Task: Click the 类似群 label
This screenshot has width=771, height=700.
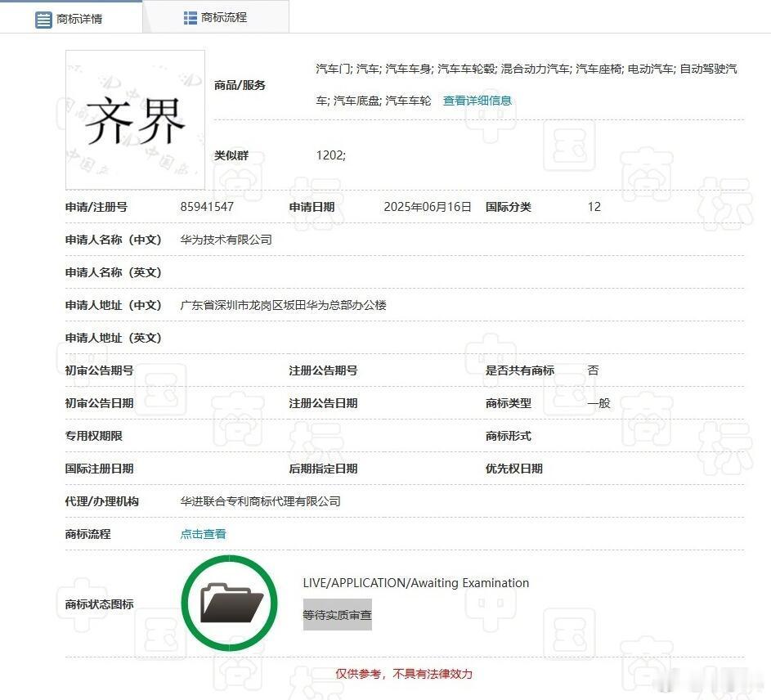Action: [231, 155]
